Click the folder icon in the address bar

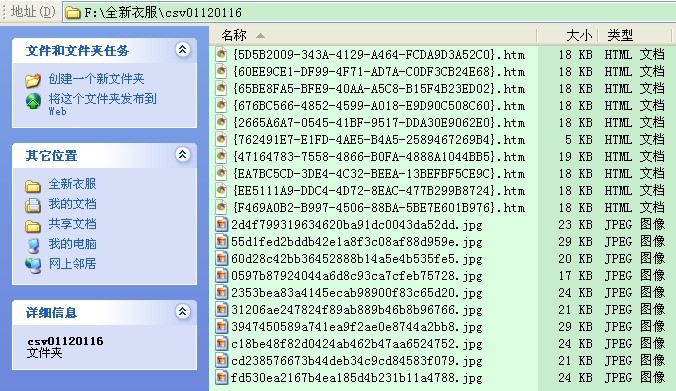72,13
